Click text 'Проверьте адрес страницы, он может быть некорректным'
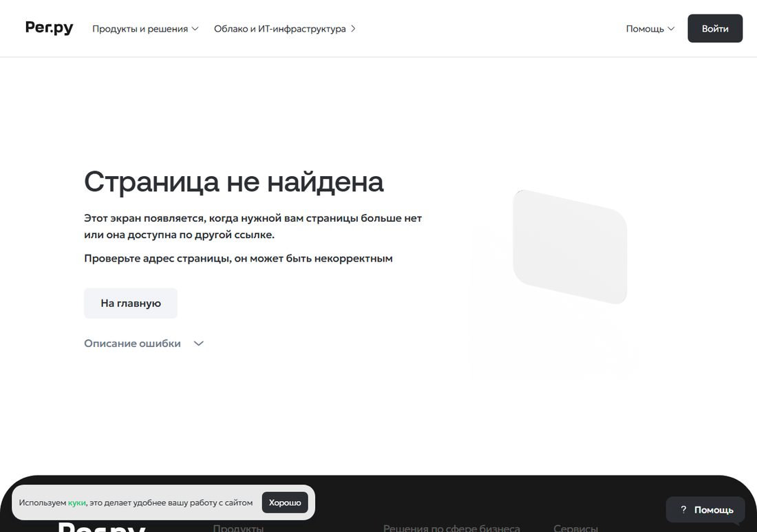 [x=239, y=258]
